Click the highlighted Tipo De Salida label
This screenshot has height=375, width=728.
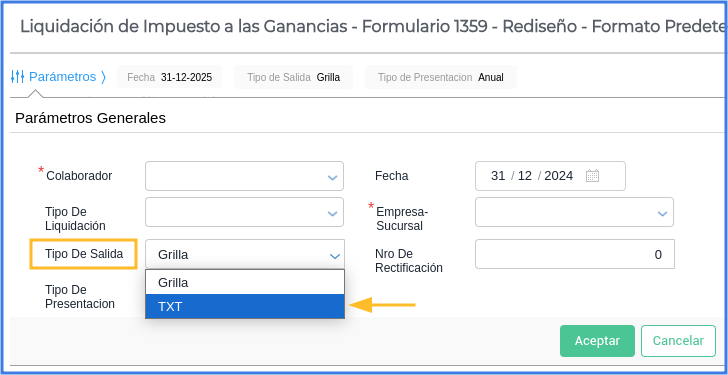pyautogui.click(x=84, y=254)
